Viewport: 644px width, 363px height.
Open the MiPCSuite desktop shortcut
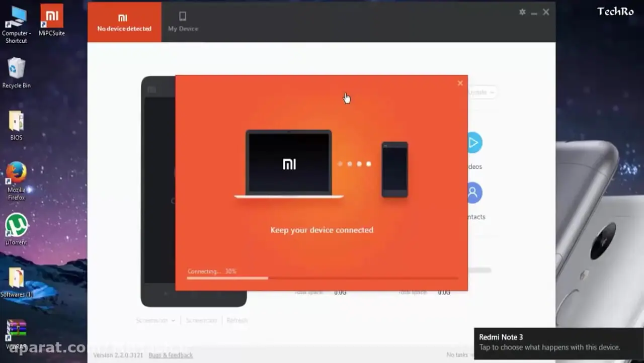pyautogui.click(x=52, y=20)
